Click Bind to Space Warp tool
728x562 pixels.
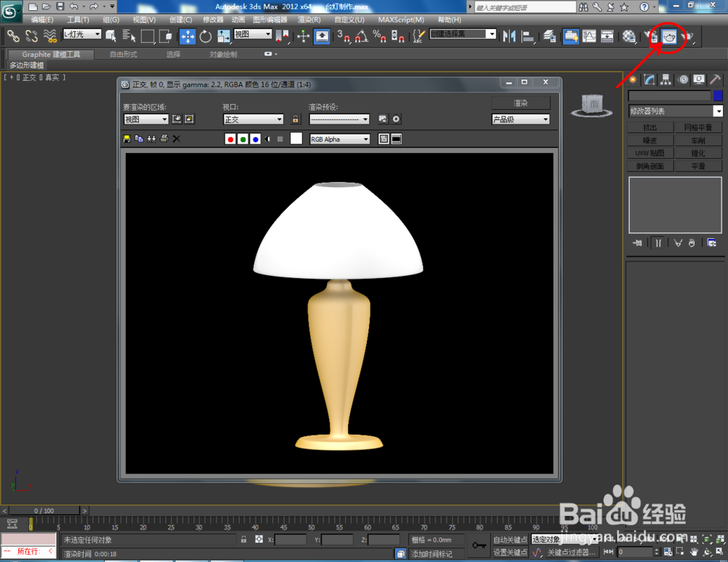click(50, 36)
